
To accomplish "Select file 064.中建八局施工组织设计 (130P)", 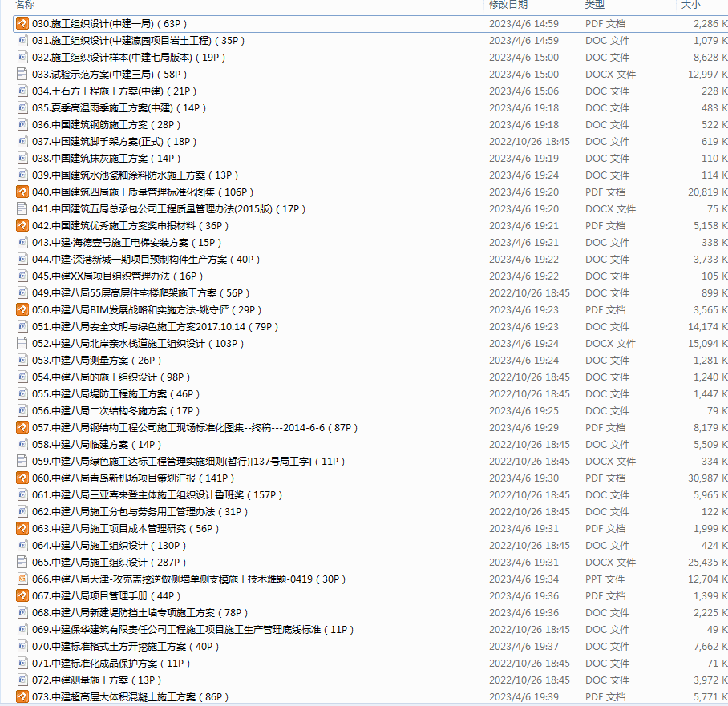I will (109, 546).
